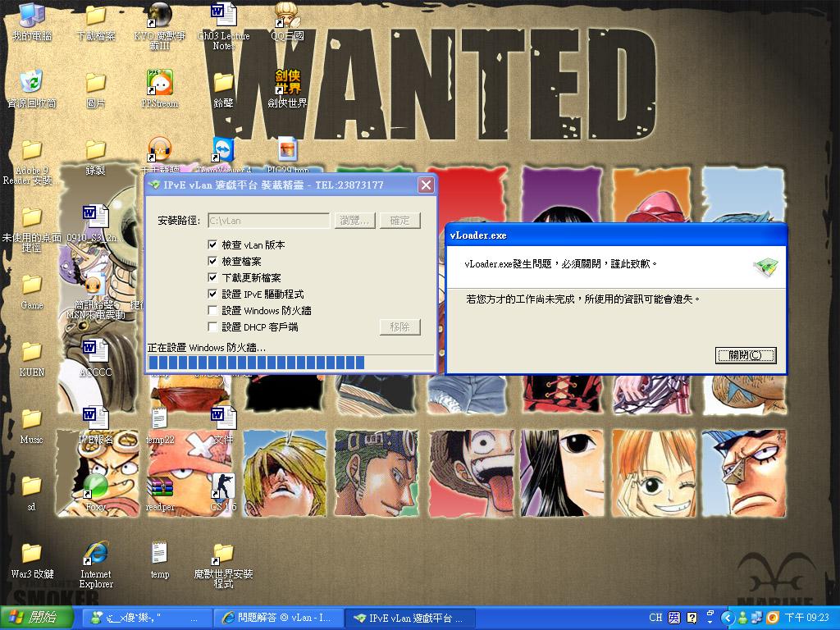Open the 未使用的桌面捷徑 folder

pyautogui.click(x=32, y=230)
